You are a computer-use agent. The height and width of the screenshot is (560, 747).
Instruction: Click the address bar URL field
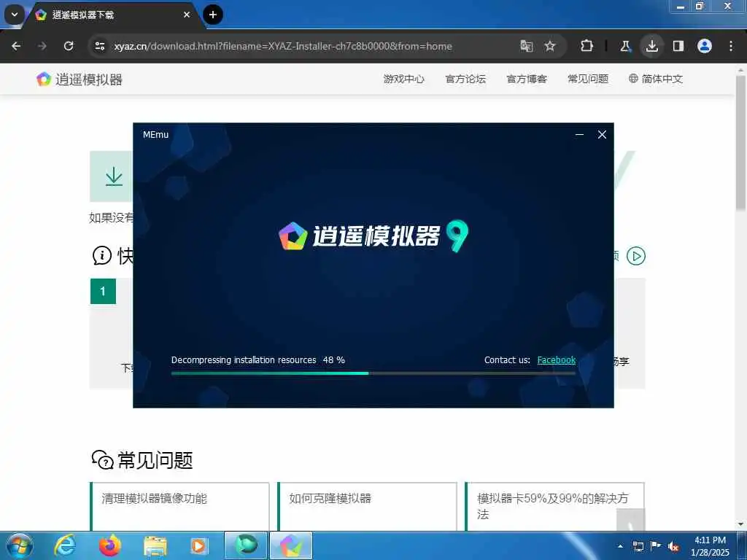tap(305, 46)
